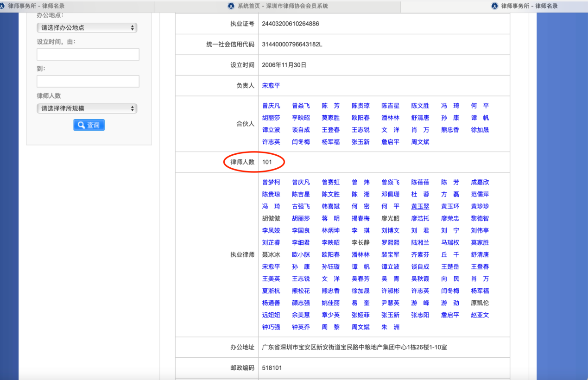Open partner 胡丽莎 in the 合伙人 row
This screenshot has width=588, height=380.
coord(271,118)
